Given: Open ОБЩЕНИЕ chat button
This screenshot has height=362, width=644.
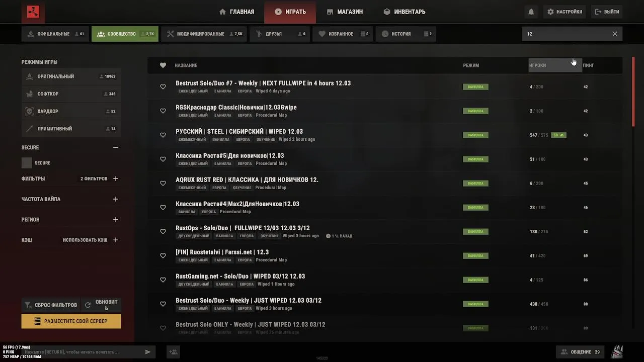Looking at the screenshot, I should [x=580, y=352].
